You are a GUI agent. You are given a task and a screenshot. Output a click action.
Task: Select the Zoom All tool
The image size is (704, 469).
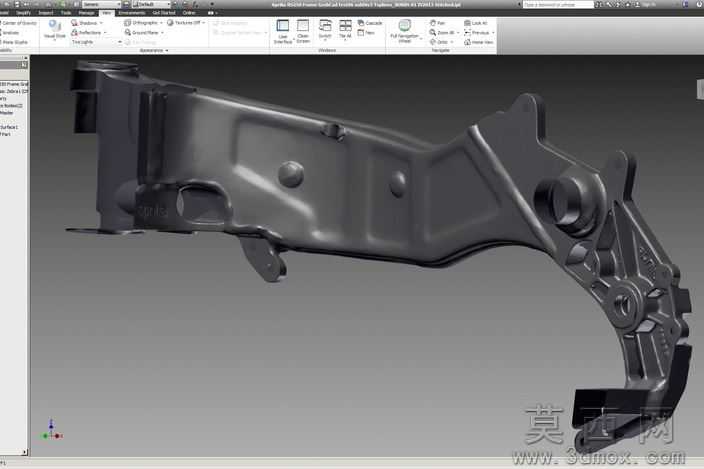point(441,33)
